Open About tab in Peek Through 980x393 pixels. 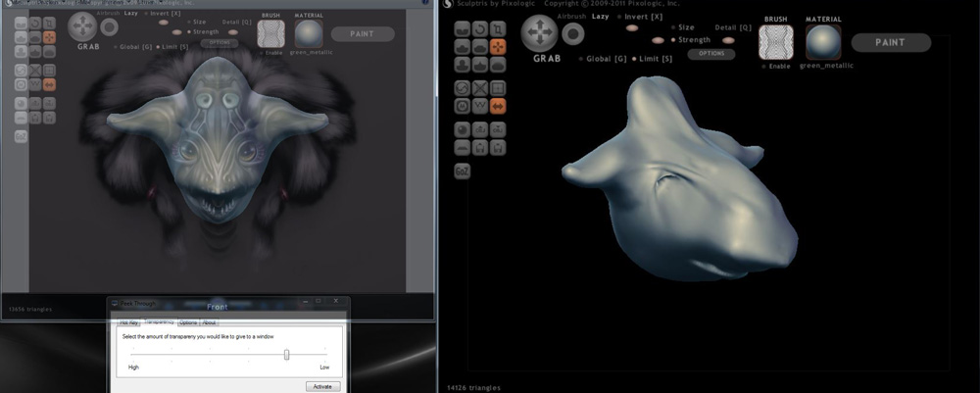(209, 322)
